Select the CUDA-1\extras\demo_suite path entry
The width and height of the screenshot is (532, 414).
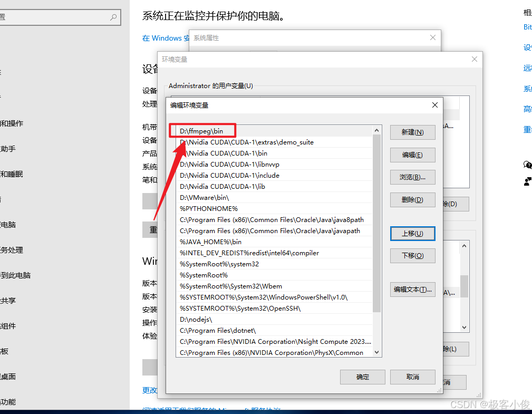pyautogui.click(x=274, y=142)
